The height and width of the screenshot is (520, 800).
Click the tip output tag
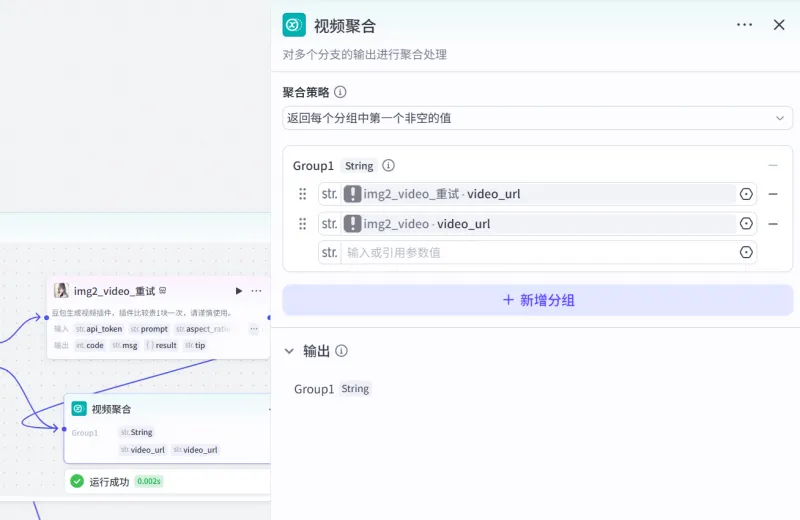[195, 345]
